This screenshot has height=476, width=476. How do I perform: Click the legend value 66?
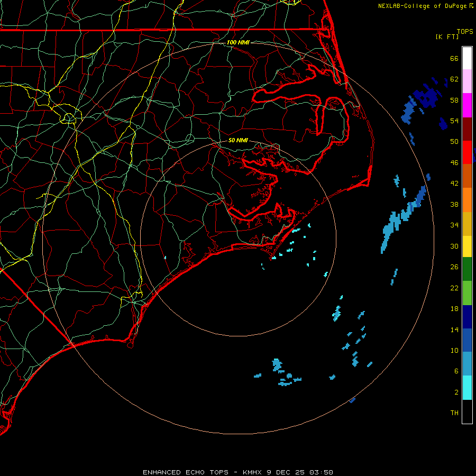click(454, 58)
